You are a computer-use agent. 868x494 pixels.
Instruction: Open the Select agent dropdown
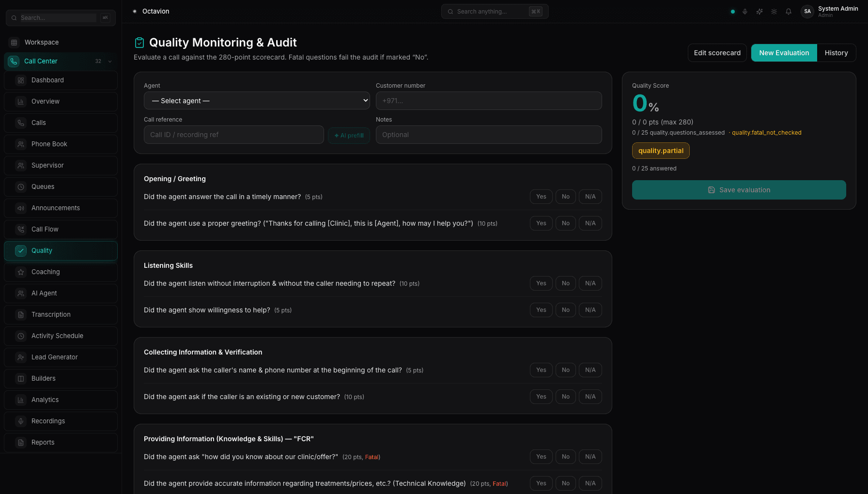click(x=257, y=101)
